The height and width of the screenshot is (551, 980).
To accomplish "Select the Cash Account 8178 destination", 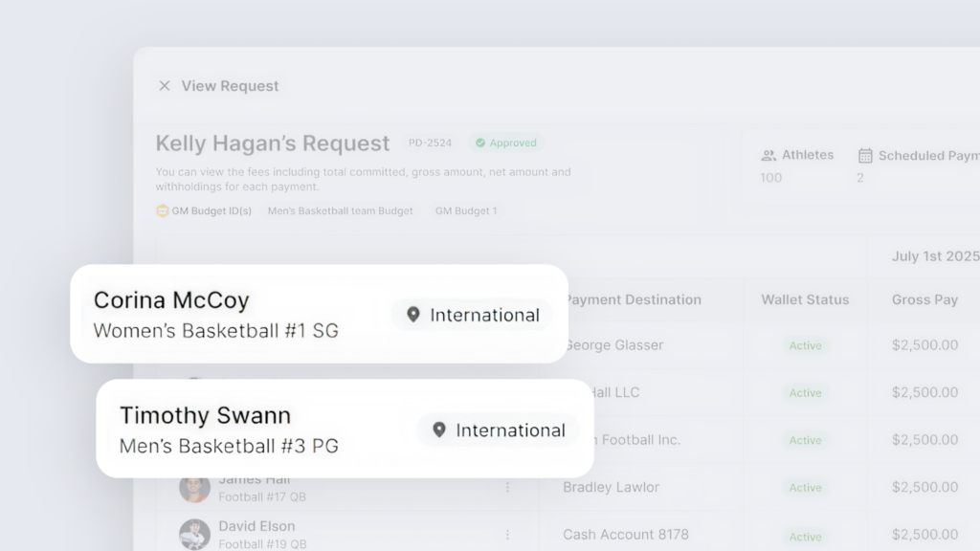I will tap(625, 535).
